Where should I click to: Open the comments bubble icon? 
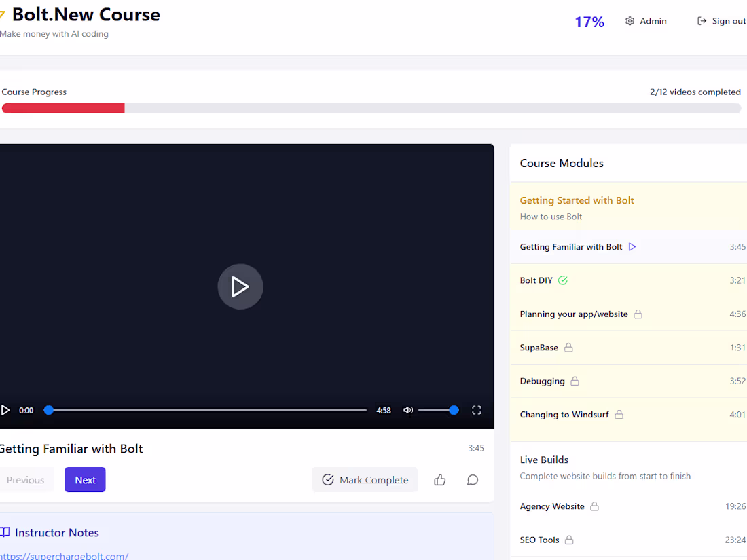pos(473,480)
